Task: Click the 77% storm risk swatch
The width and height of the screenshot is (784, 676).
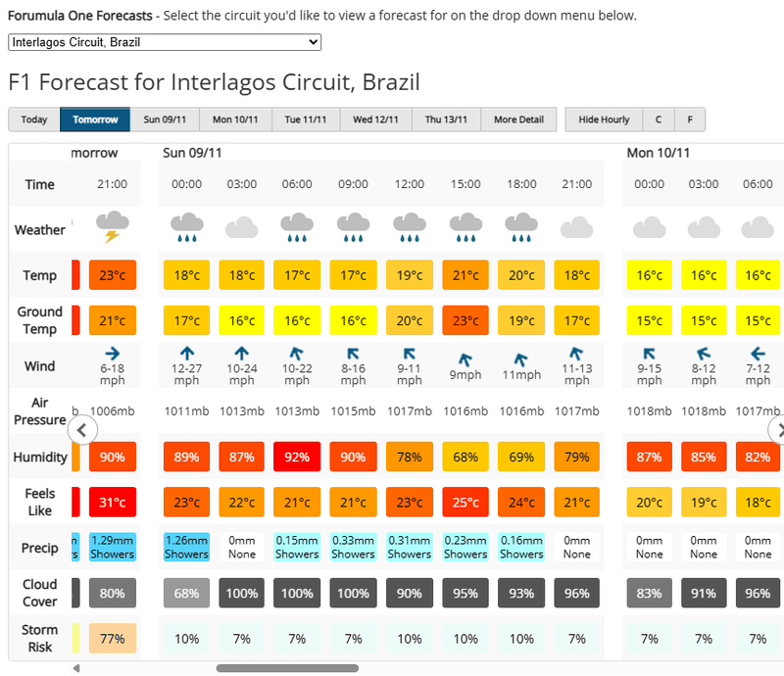Action: click(113, 639)
